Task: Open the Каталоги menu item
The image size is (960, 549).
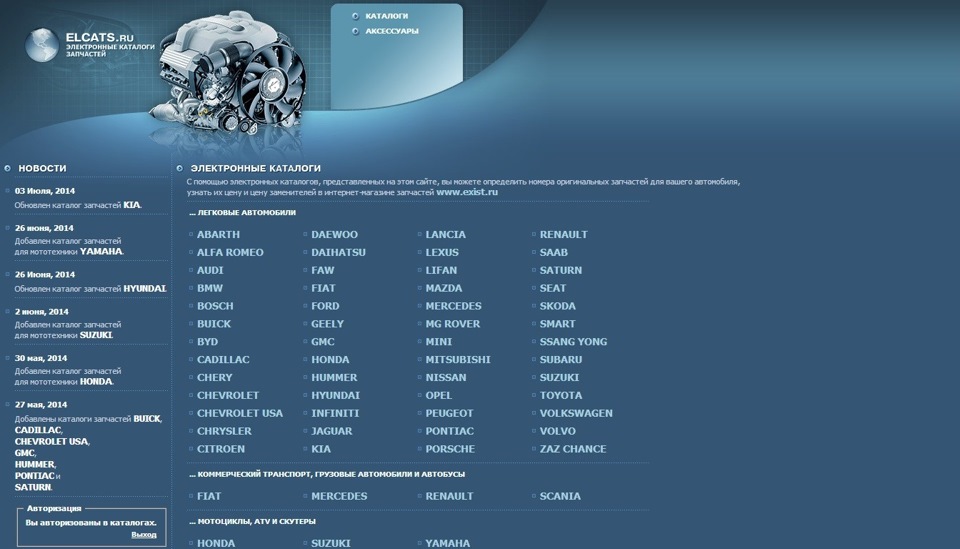Action: (x=386, y=16)
